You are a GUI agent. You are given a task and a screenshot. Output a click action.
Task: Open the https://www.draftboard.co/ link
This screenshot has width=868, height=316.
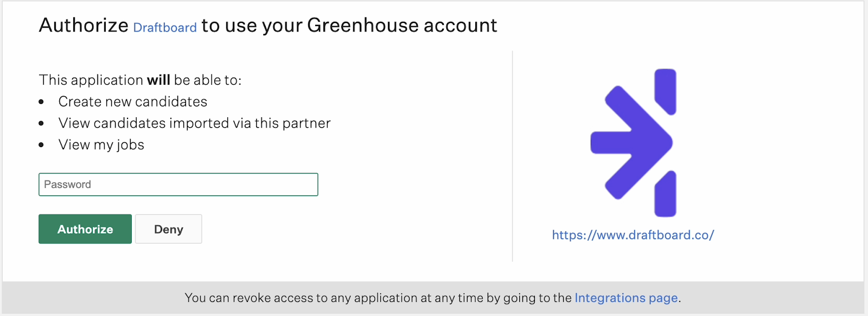(x=633, y=235)
